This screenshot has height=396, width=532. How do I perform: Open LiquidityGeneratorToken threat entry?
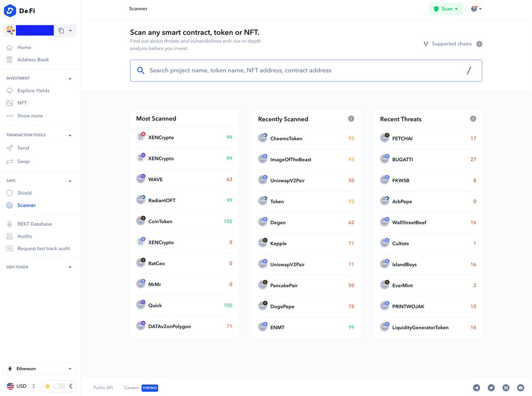428,327
